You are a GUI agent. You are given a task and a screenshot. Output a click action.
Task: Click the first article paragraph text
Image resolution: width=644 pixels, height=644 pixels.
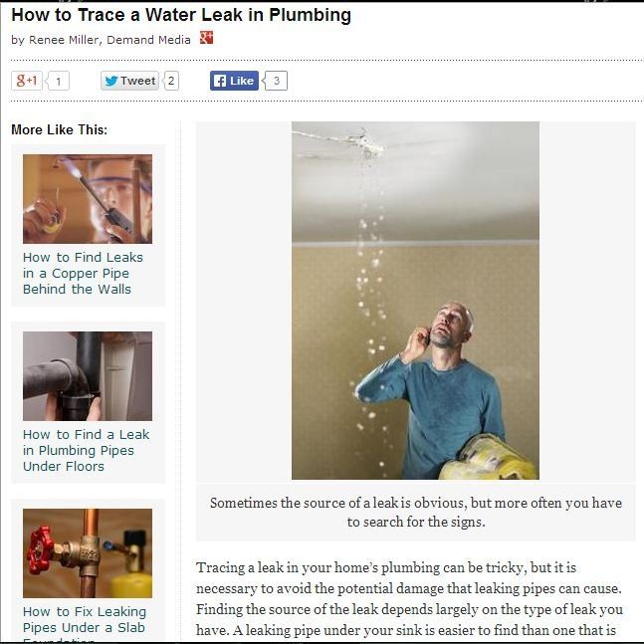[x=410, y=599]
